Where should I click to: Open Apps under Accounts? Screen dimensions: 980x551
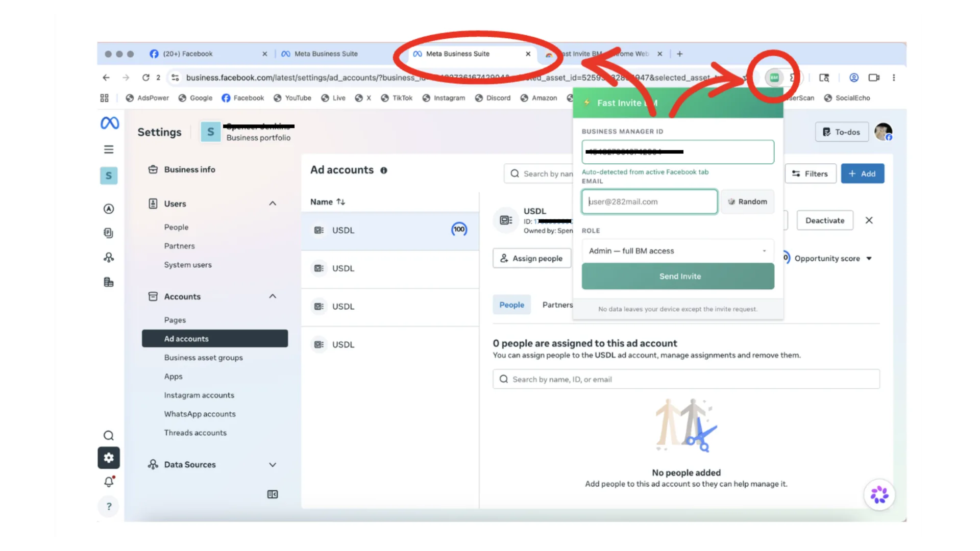173,377
